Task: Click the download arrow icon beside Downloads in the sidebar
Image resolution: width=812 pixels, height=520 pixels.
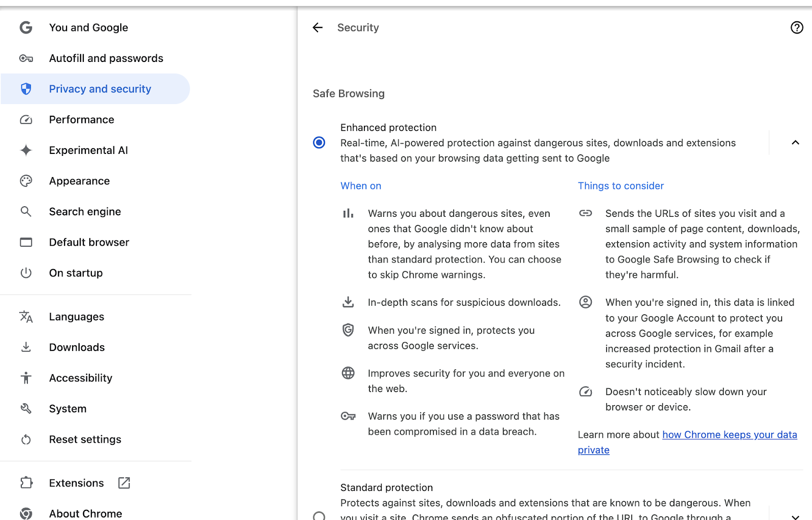Action: (x=26, y=347)
